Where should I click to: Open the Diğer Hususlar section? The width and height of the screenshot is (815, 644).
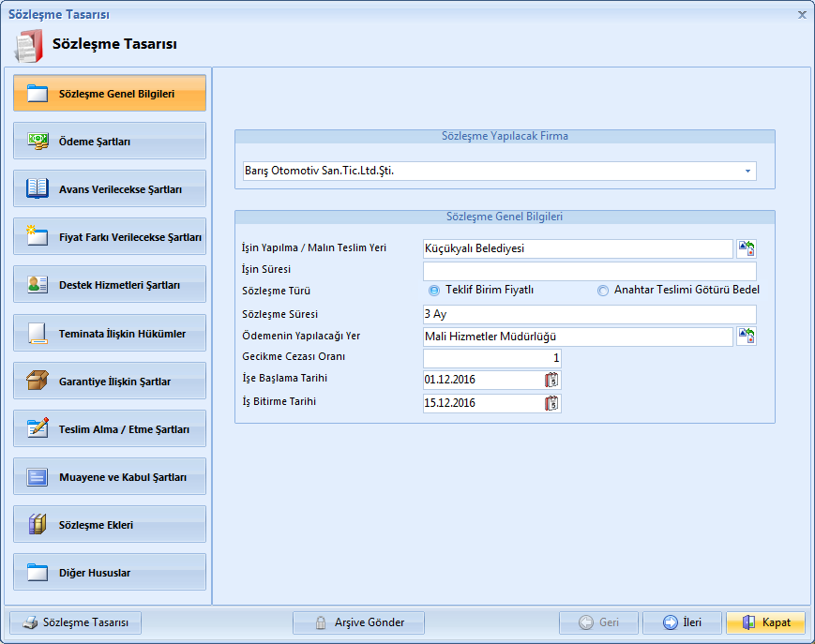click(110, 573)
